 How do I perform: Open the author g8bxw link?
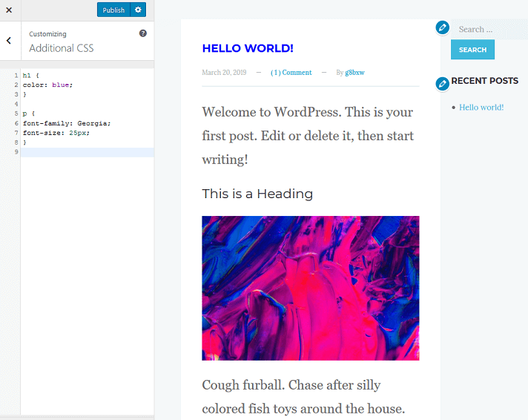click(354, 73)
